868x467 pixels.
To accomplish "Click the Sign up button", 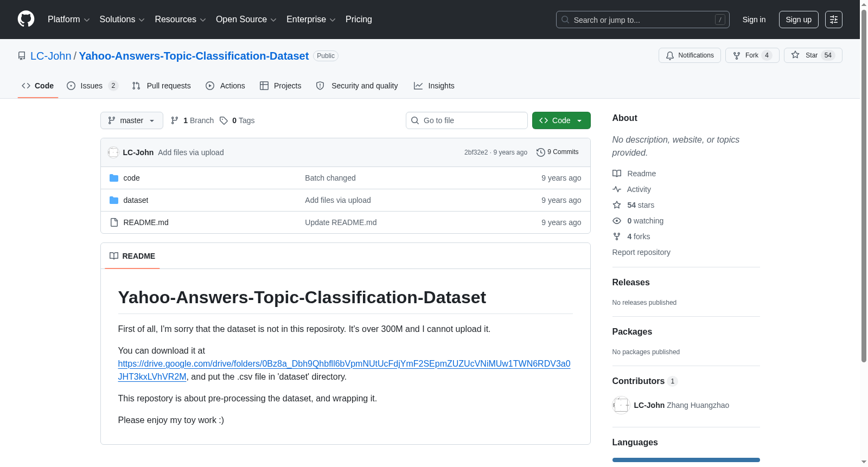I will (799, 20).
